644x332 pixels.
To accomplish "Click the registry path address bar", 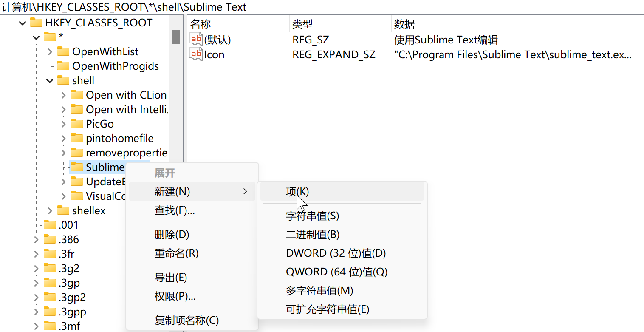I will tap(322, 7).
